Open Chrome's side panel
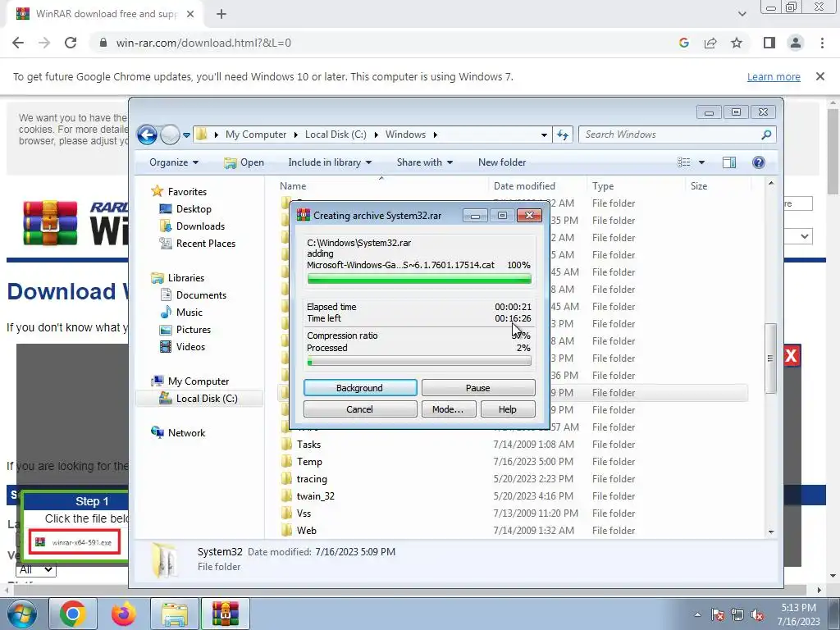The width and height of the screenshot is (840, 630). click(769, 43)
